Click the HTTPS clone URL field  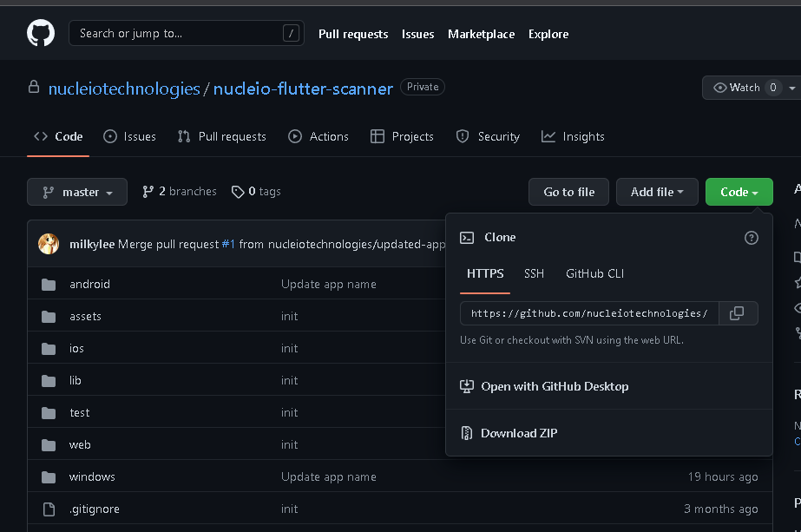[589, 313]
